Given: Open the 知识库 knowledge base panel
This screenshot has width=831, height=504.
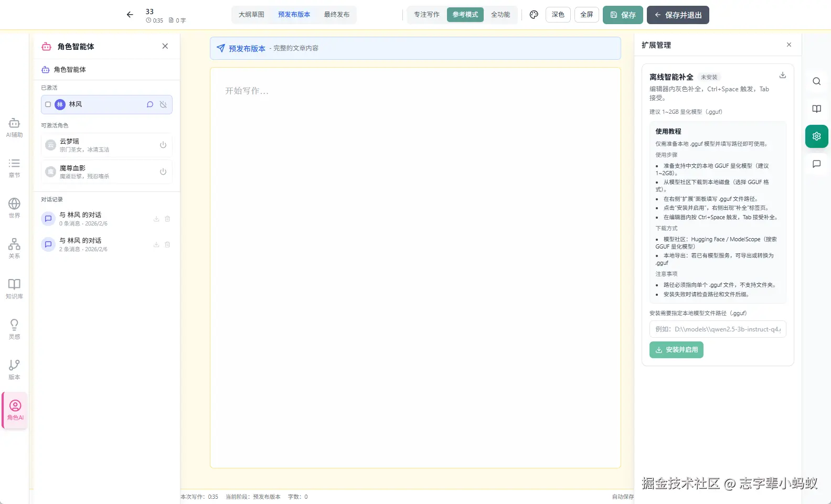Looking at the screenshot, I should click(14, 289).
